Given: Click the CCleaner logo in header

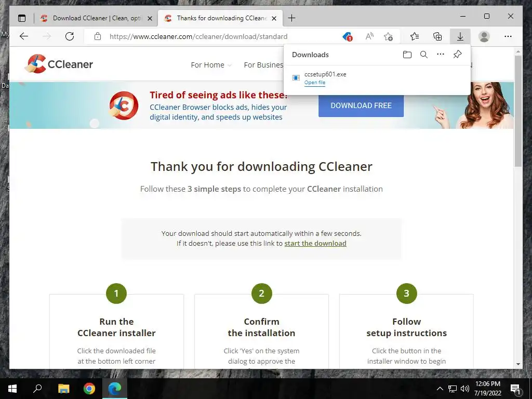Looking at the screenshot, I should tap(59, 64).
